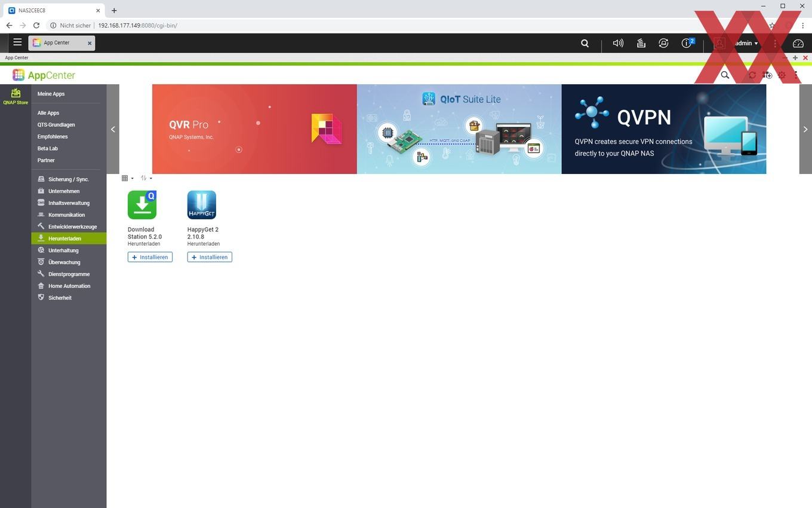This screenshot has height=508, width=812.
Task: Open the external devices icon in top bar
Action: pyautogui.click(x=663, y=43)
